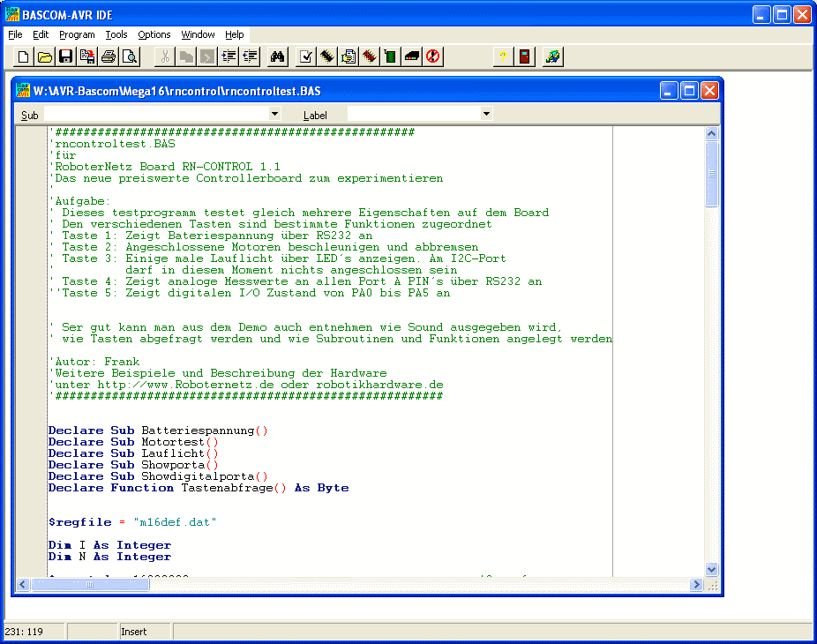The image size is (817, 644).
Task: Compile program with black chip icon
Action: 326,56
